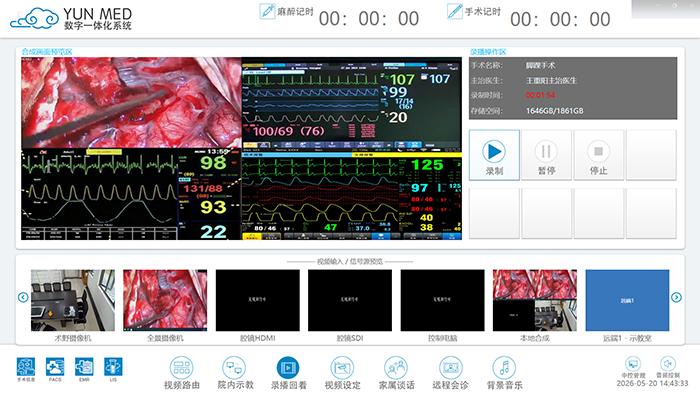Select the 本地合成 composite thumbnail
Image resolution: width=700 pixels, height=394 pixels.
point(535,300)
